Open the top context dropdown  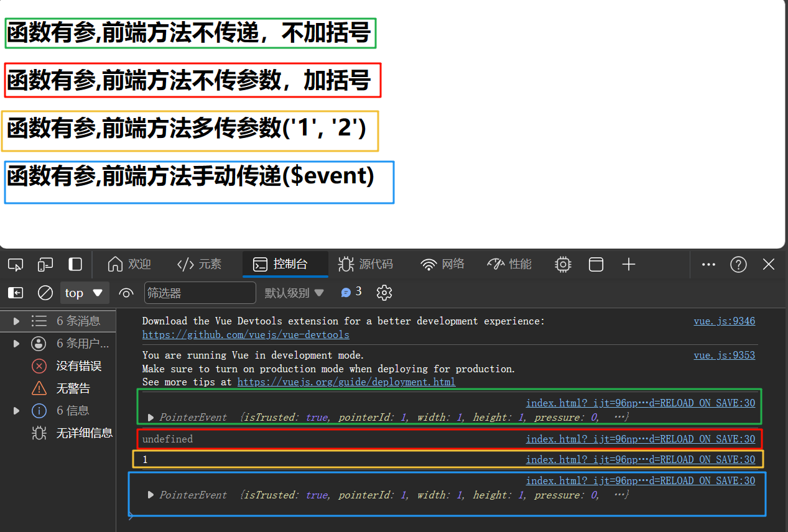pos(85,293)
